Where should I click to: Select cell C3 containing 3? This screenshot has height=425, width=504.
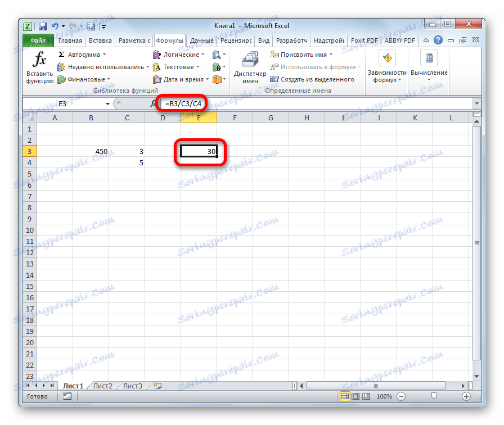tap(127, 151)
